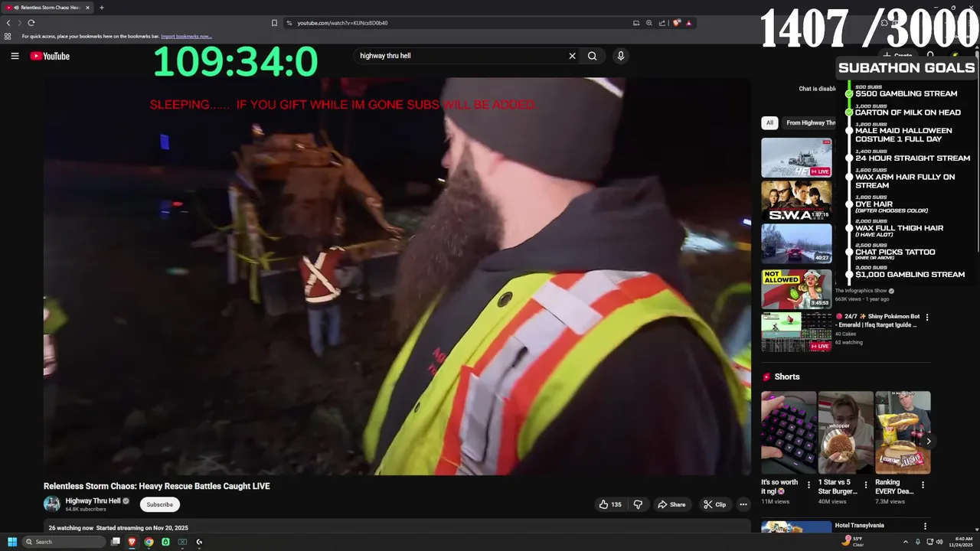The width and height of the screenshot is (980, 551).
Task: Open options for Hotel Transylvania video
Action: pyautogui.click(x=925, y=526)
